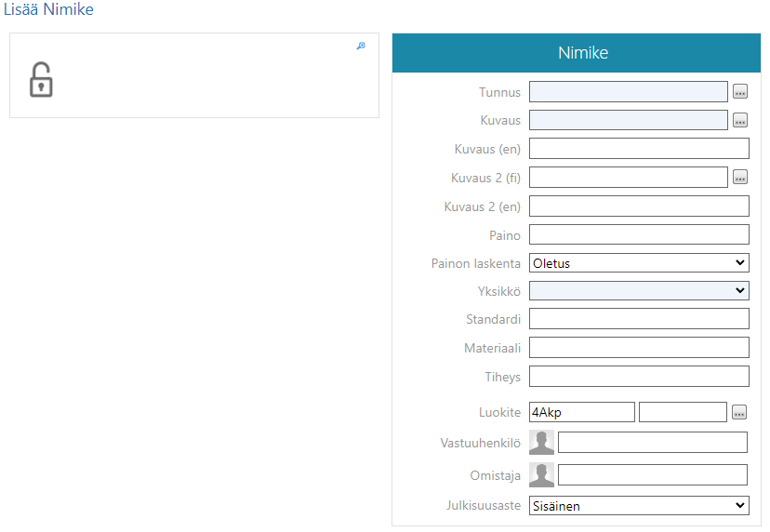Click the small magnifier icon in left panel
The width and height of the screenshot is (770, 532).
pos(361,46)
